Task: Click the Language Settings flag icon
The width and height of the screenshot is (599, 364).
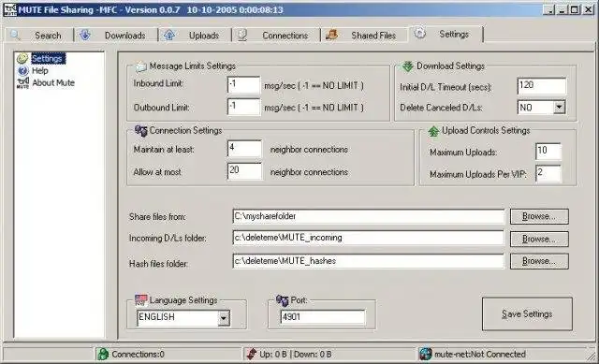Action: [141, 300]
